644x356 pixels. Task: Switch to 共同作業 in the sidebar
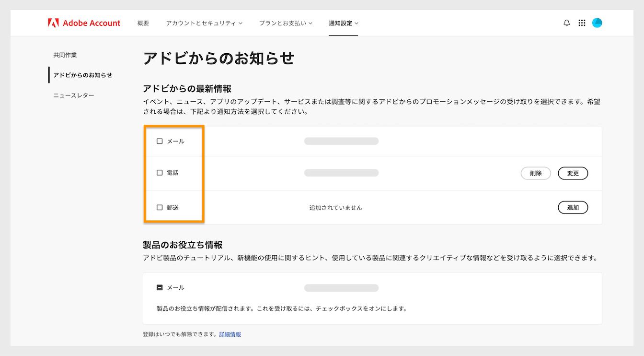click(66, 55)
